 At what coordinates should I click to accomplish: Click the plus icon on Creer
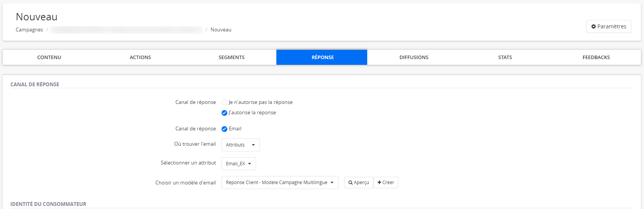(379, 183)
